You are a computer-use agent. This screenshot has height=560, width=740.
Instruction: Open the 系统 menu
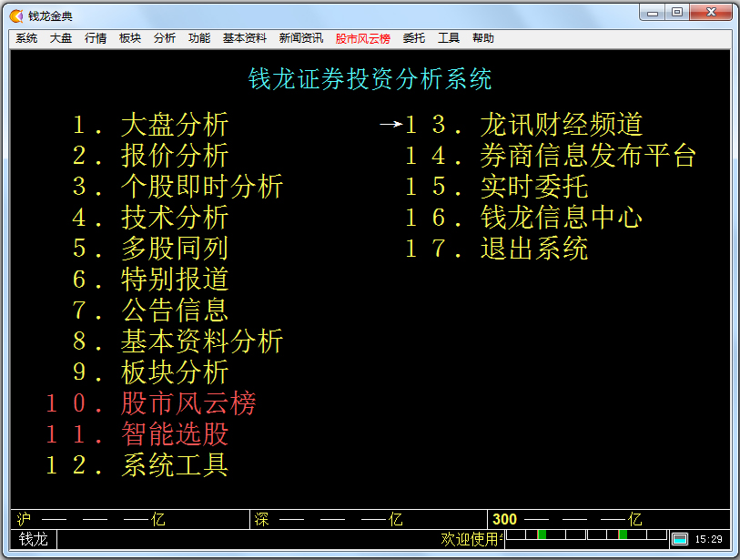coord(24,37)
